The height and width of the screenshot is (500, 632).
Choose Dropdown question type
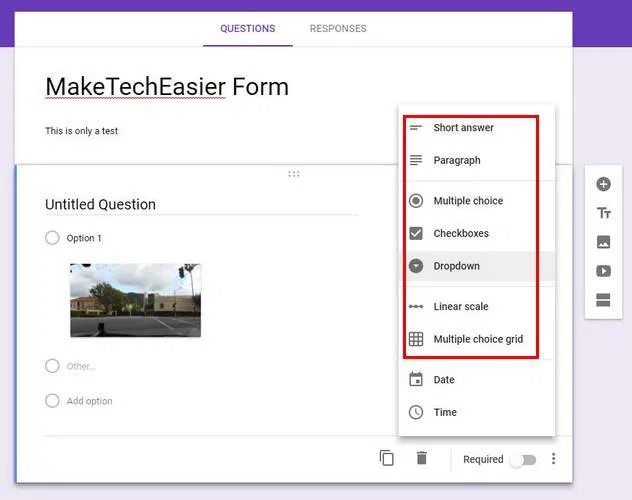coord(456,266)
